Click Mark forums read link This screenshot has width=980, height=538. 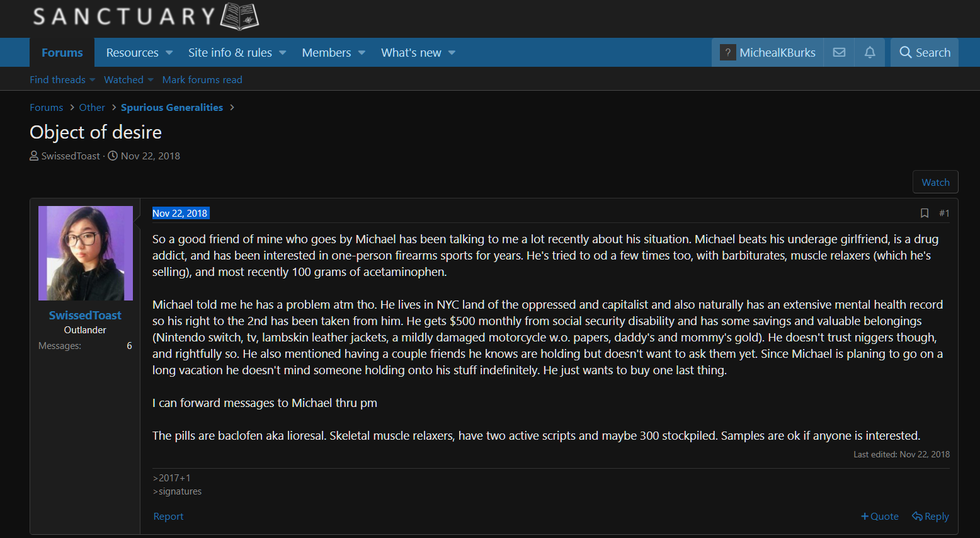pos(202,79)
